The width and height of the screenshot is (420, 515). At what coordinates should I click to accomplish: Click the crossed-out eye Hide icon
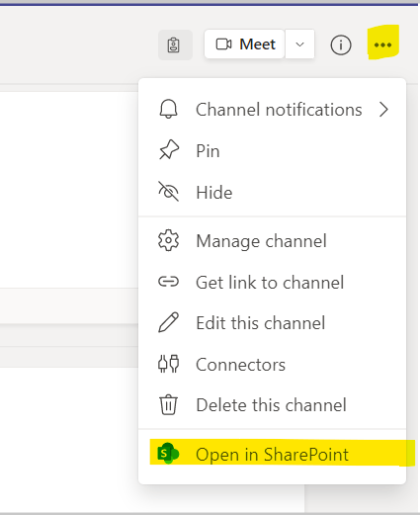click(168, 192)
